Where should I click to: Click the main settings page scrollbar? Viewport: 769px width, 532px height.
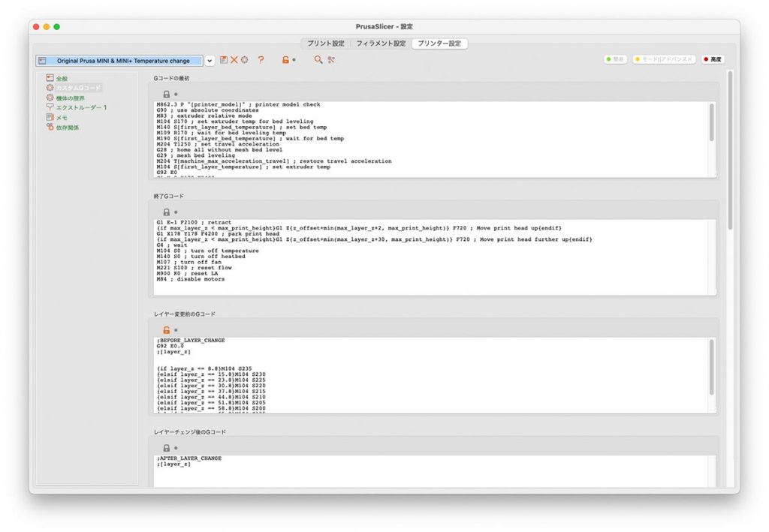pos(730,150)
